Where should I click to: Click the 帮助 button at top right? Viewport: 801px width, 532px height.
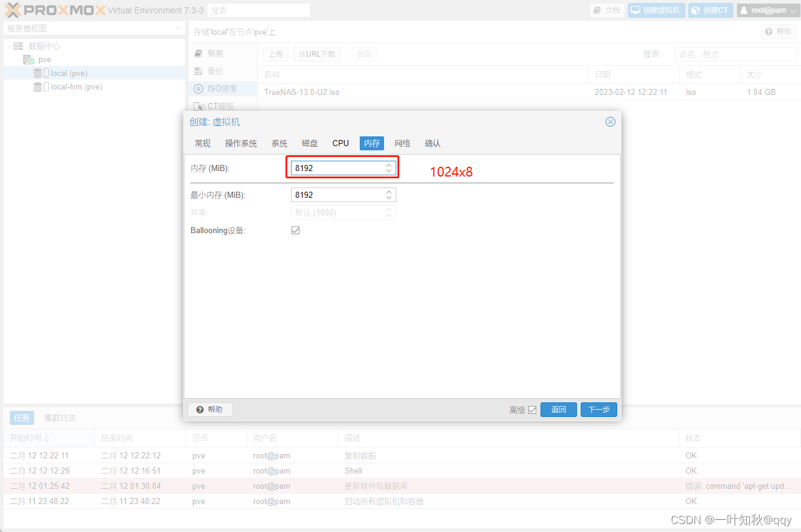pyautogui.click(x=778, y=32)
